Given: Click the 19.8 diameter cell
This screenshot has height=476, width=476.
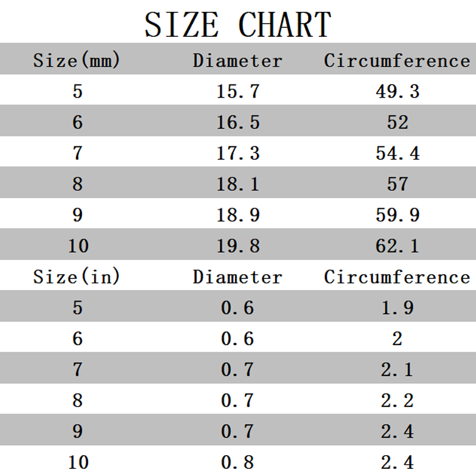Looking at the screenshot, I should point(238,246).
